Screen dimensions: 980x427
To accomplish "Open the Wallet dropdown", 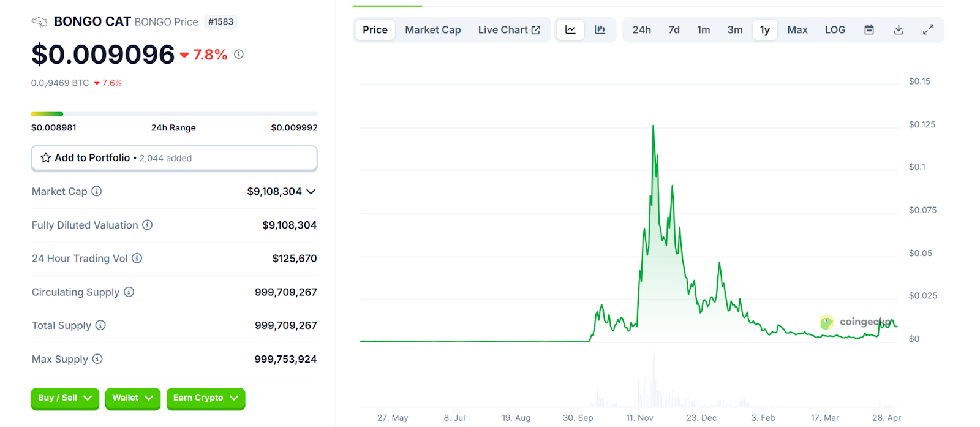I will point(133,398).
